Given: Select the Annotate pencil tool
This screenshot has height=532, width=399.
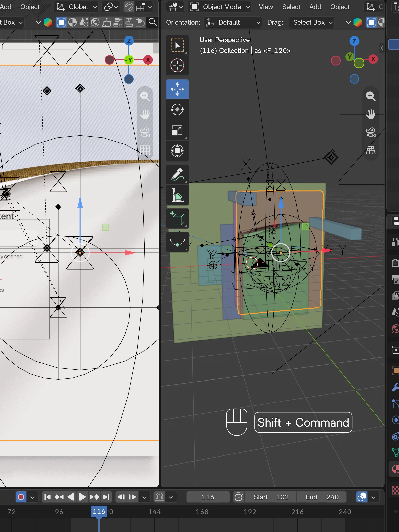Looking at the screenshot, I should click(177, 174).
